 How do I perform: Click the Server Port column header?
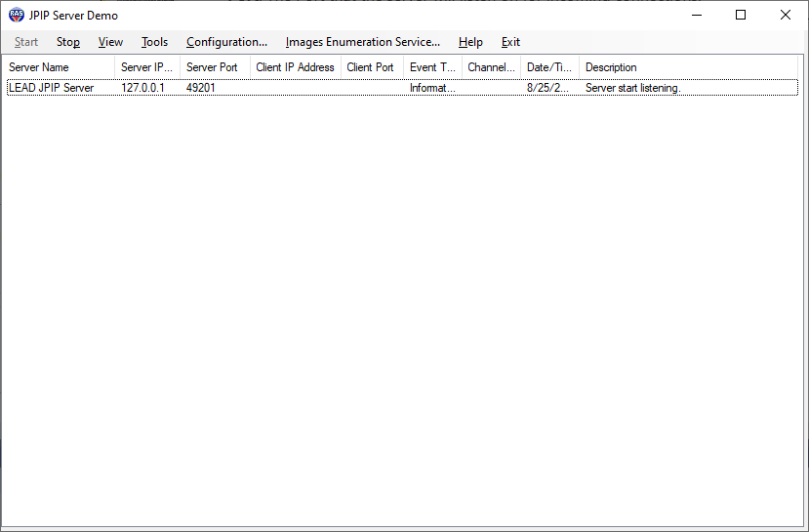click(215, 67)
